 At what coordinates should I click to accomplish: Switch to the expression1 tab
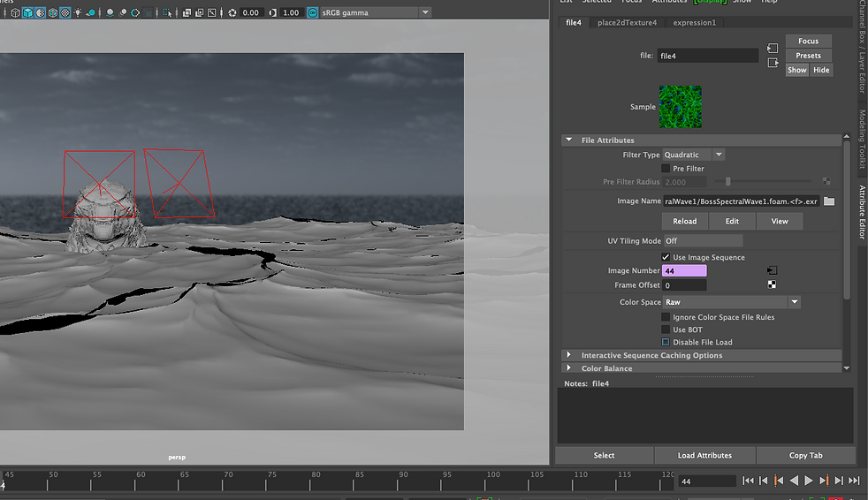point(694,23)
